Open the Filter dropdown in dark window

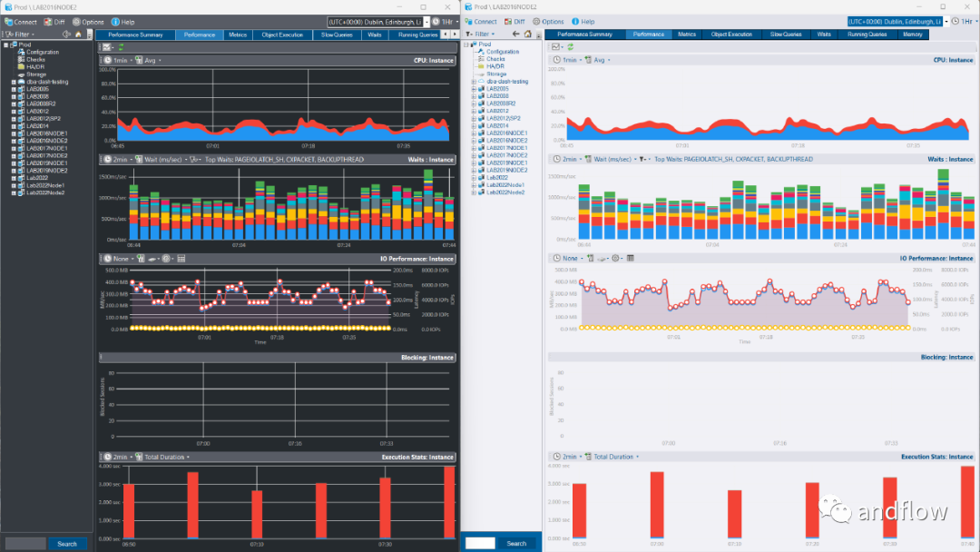(x=20, y=34)
